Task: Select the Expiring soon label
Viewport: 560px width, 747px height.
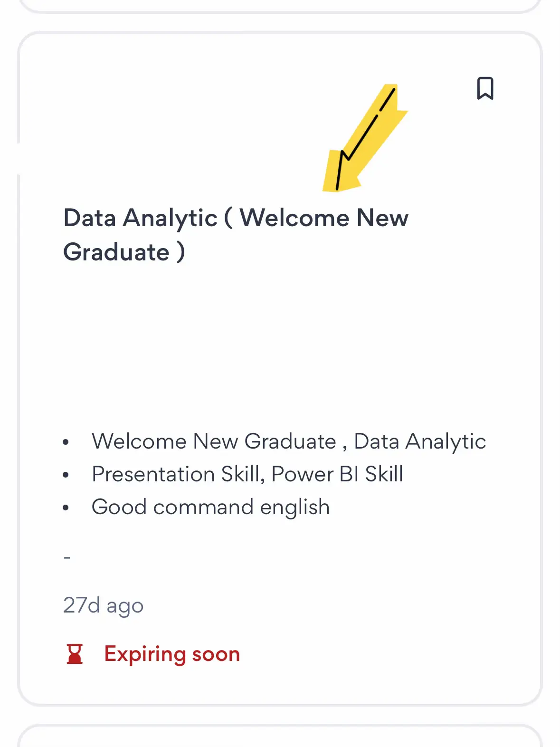Action: (172, 654)
